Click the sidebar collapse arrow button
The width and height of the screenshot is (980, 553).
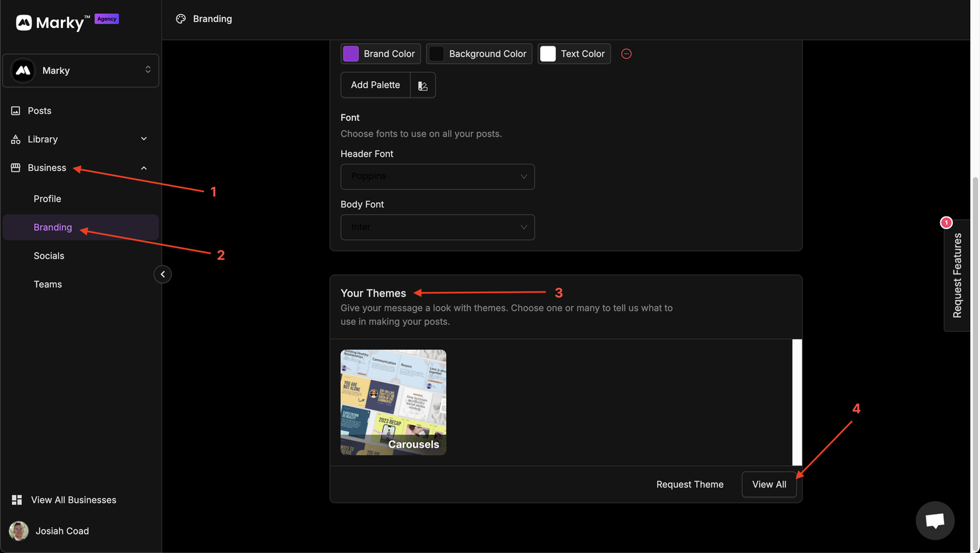coord(162,274)
